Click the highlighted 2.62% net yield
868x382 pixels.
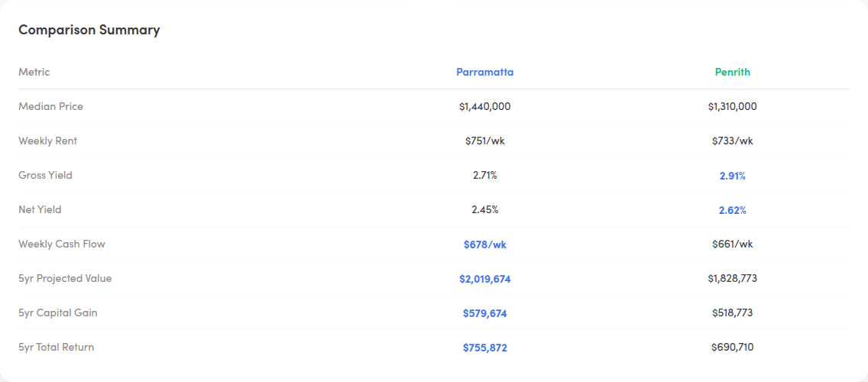(732, 210)
